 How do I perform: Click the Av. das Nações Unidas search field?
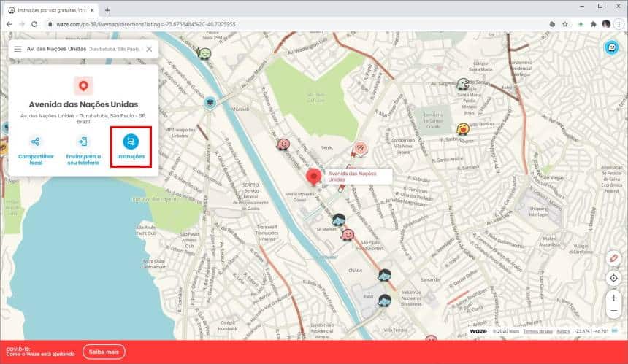pos(83,49)
